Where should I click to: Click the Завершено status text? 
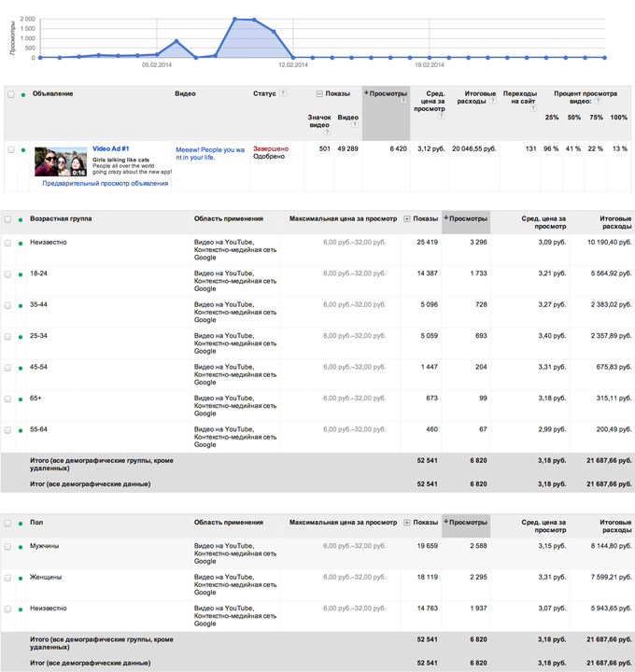coord(271,148)
